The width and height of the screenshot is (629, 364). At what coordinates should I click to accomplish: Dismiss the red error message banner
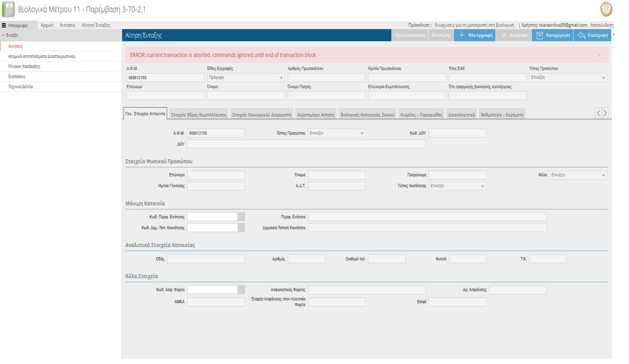tap(599, 55)
